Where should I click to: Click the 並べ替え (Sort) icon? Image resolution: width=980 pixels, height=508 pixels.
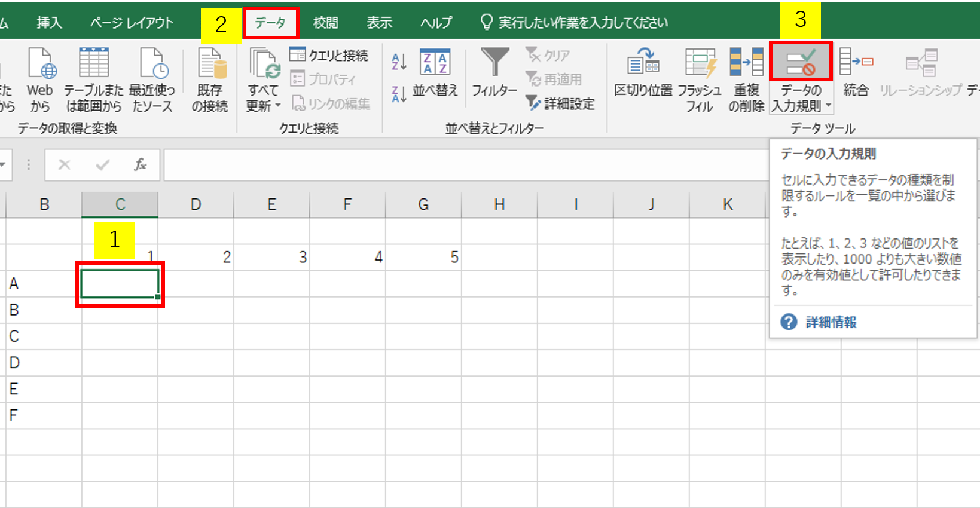(435, 63)
